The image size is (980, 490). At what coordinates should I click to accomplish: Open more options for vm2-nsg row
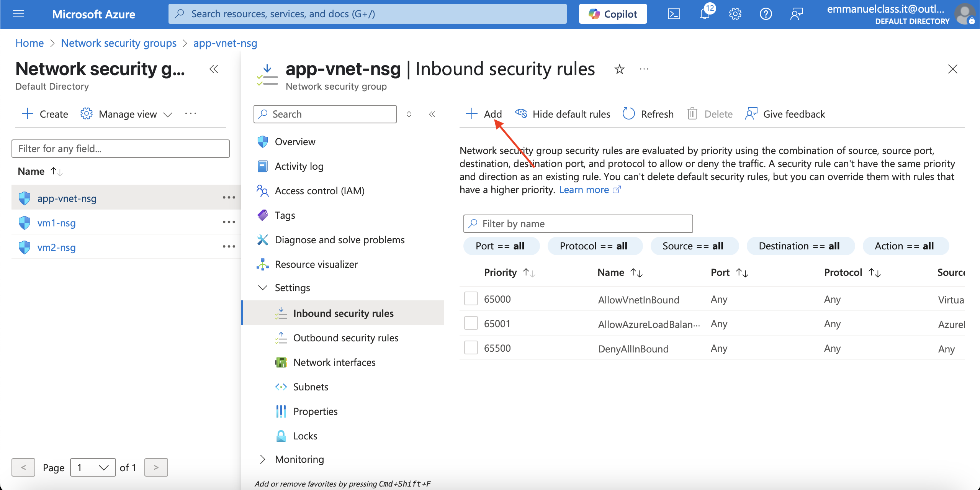click(x=229, y=247)
